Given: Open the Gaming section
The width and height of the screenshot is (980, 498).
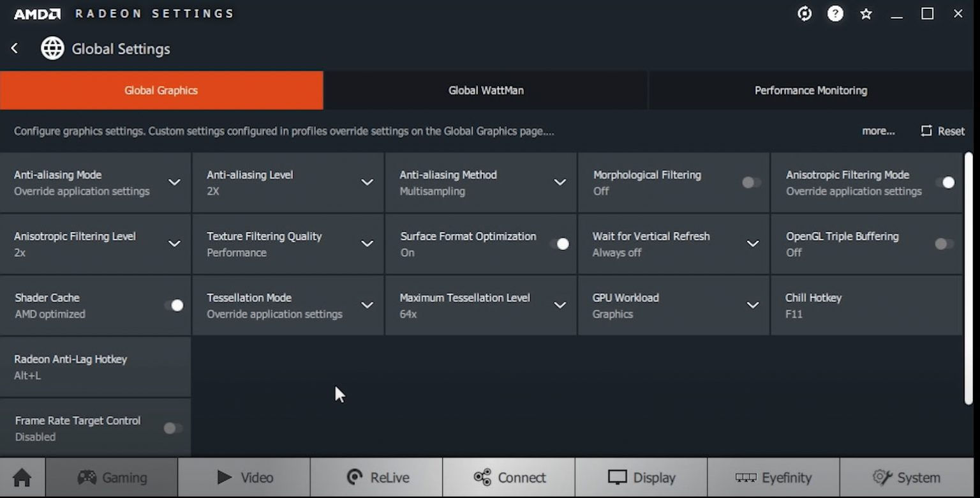Looking at the screenshot, I should pos(112,478).
